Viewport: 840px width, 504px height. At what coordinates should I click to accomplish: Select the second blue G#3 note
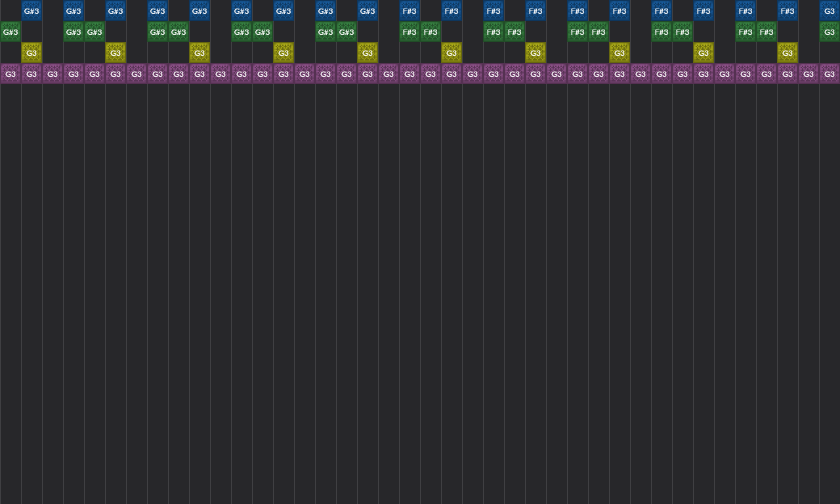[x=73, y=10]
